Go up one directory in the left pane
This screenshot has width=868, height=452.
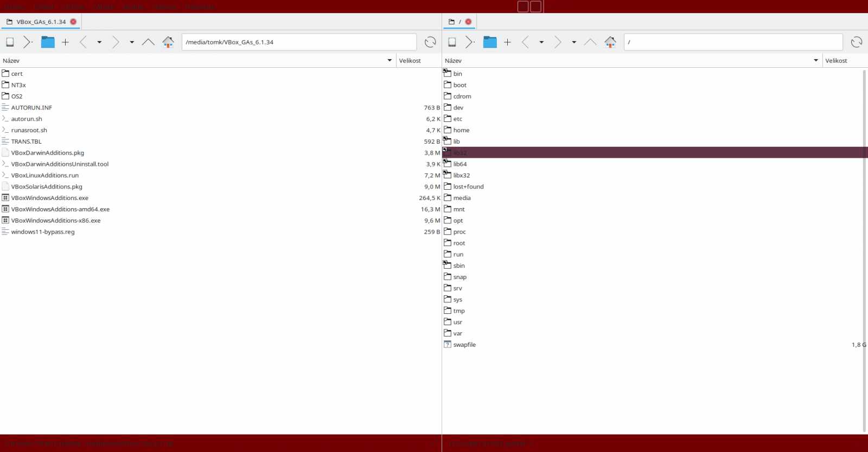click(x=148, y=42)
